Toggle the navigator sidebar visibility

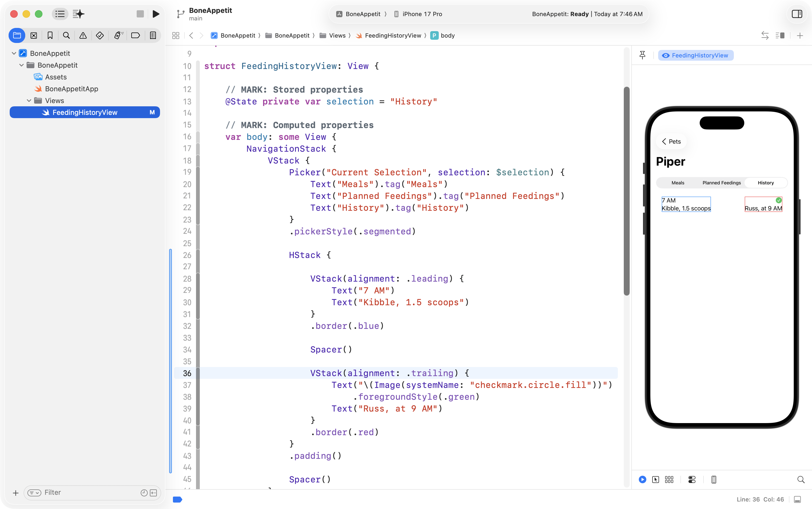coord(60,14)
